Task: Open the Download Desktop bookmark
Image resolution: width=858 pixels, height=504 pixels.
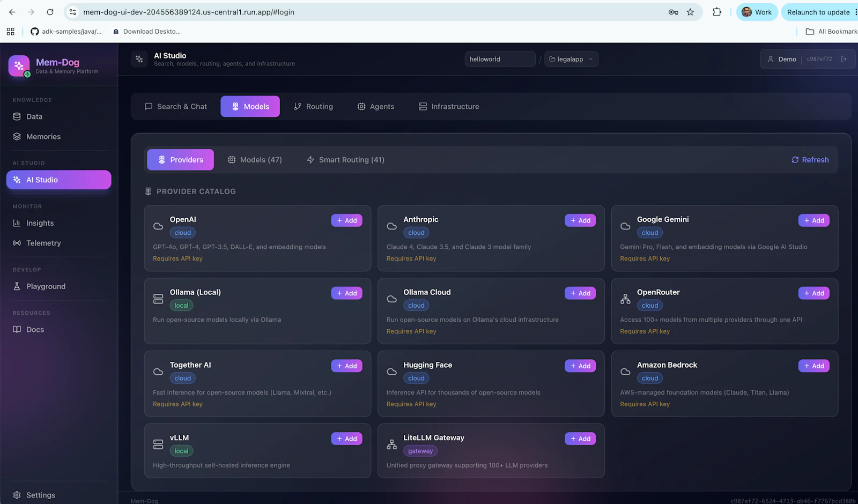Action: 146,32
